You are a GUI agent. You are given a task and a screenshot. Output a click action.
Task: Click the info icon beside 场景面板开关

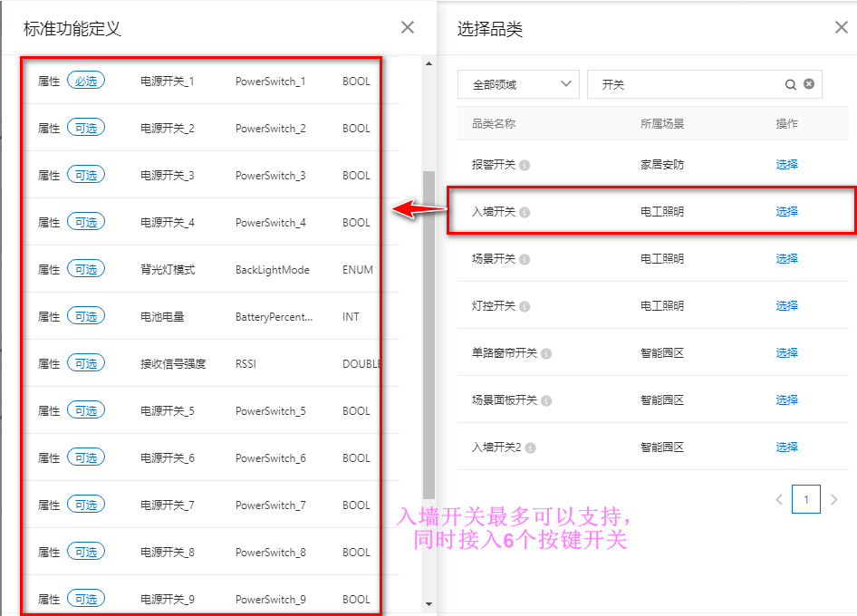point(546,399)
